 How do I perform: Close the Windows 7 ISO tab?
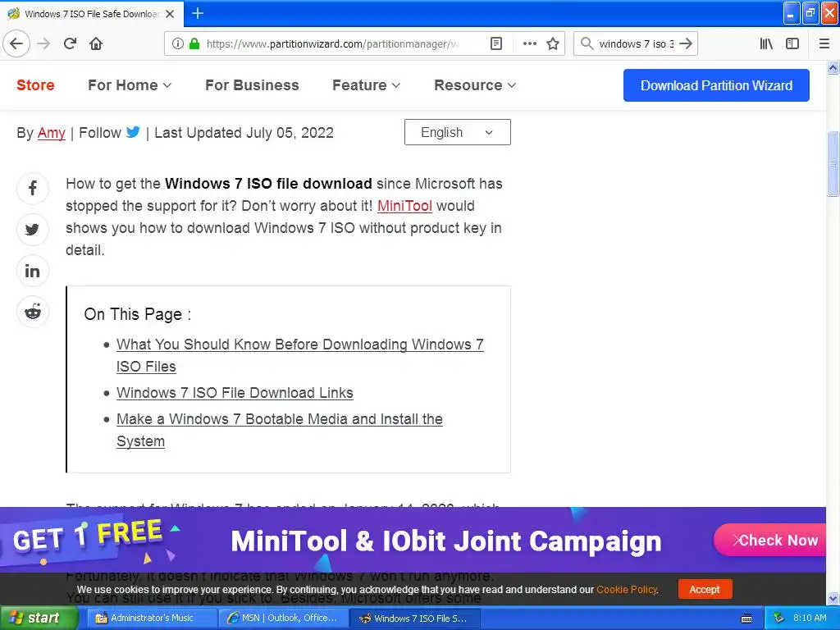pos(170,14)
